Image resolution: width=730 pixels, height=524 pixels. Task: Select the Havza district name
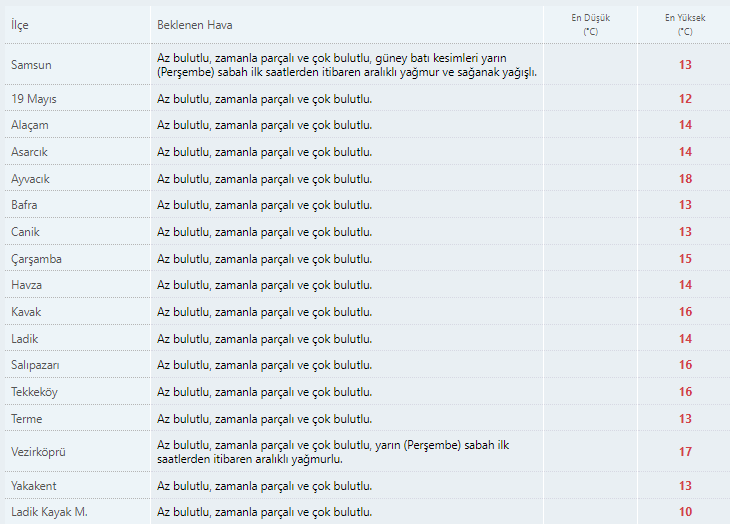[27, 285]
